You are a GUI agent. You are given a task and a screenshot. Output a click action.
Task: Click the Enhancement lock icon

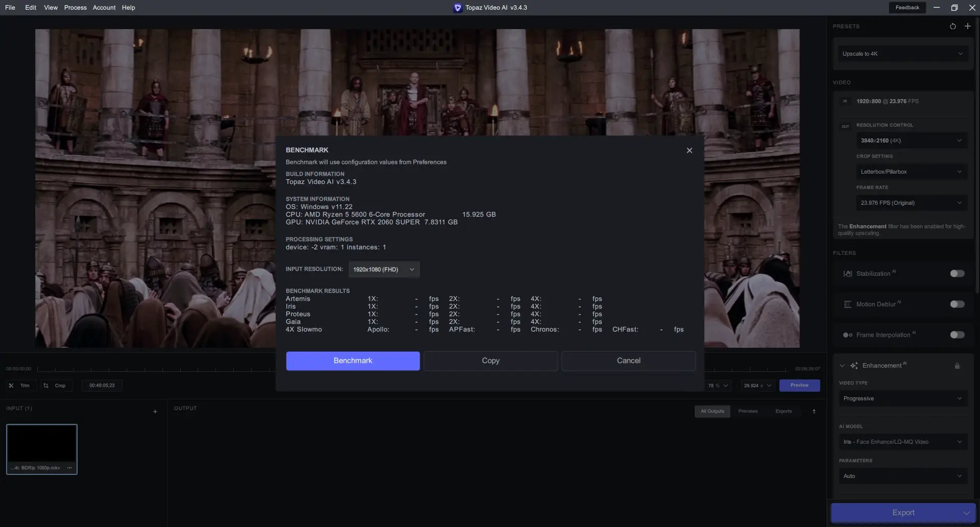tap(957, 366)
